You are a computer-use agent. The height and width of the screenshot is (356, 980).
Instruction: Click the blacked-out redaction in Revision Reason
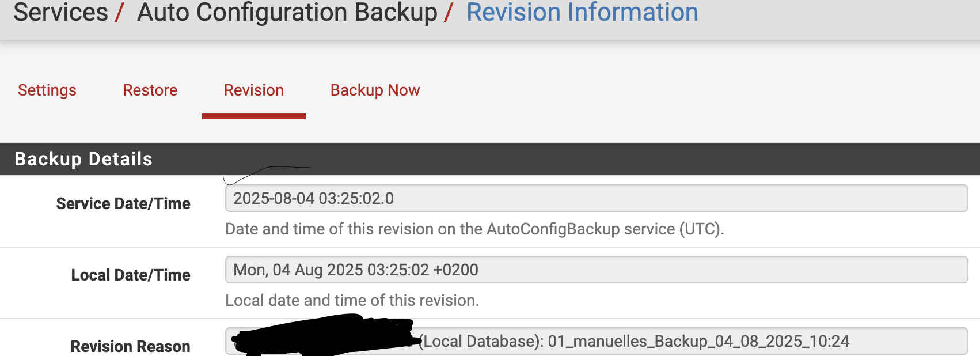pyautogui.click(x=325, y=336)
